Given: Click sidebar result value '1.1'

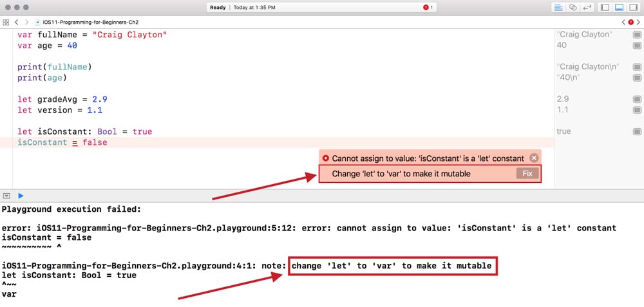Looking at the screenshot, I should pos(562,110).
